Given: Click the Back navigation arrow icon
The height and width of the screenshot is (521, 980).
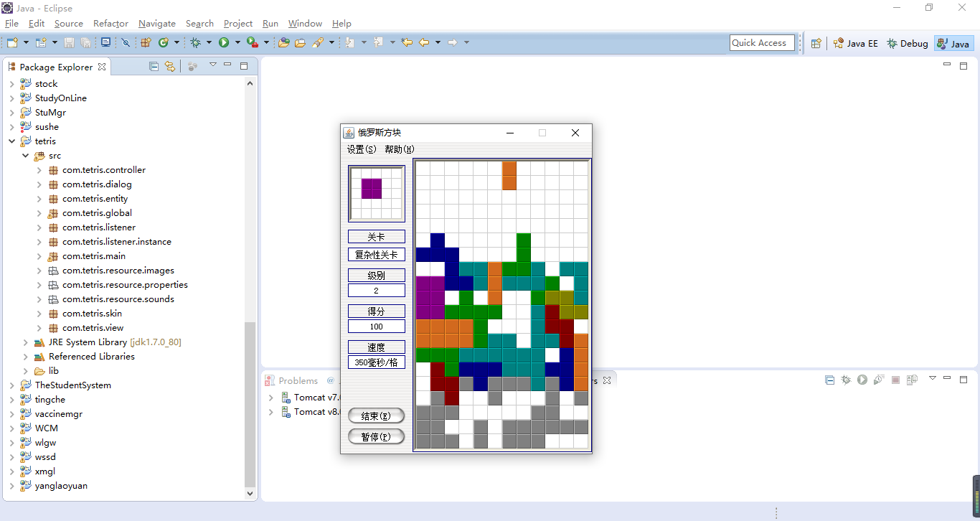Looking at the screenshot, I should click(x=424, y=43).
